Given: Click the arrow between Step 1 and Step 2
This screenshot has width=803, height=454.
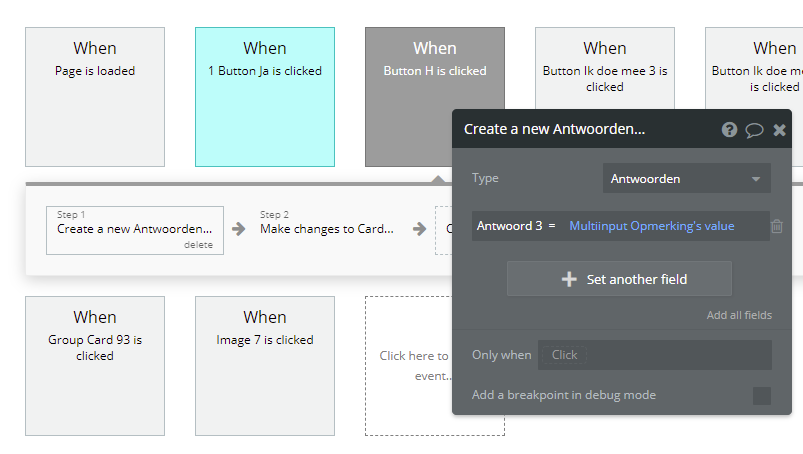Looking at the screenshot, I should coord(239,229).
